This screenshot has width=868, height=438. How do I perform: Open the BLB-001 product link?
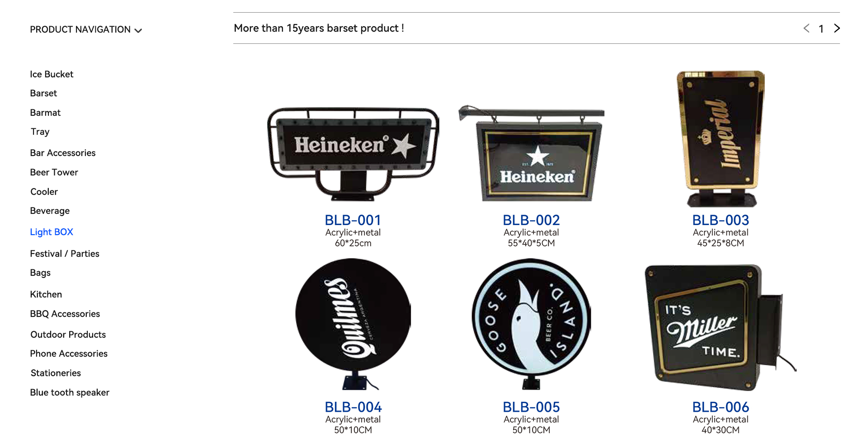[x=353, y=220]
